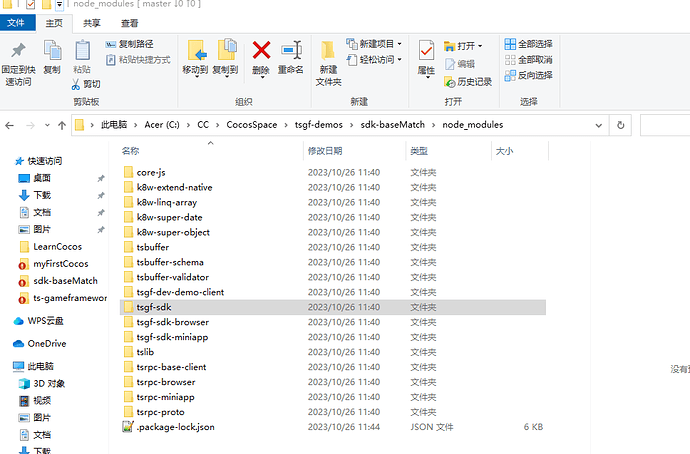The height and width of the screenshot is (454, 690).
Task: Sort by the Name (名称) column
Action: click(x=131, y=151)
